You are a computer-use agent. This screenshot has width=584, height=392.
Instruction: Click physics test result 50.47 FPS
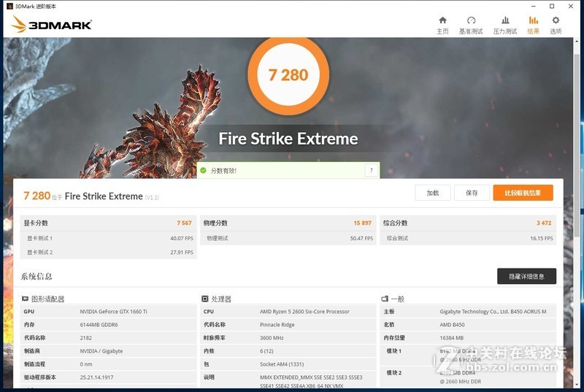pos(361,238)
